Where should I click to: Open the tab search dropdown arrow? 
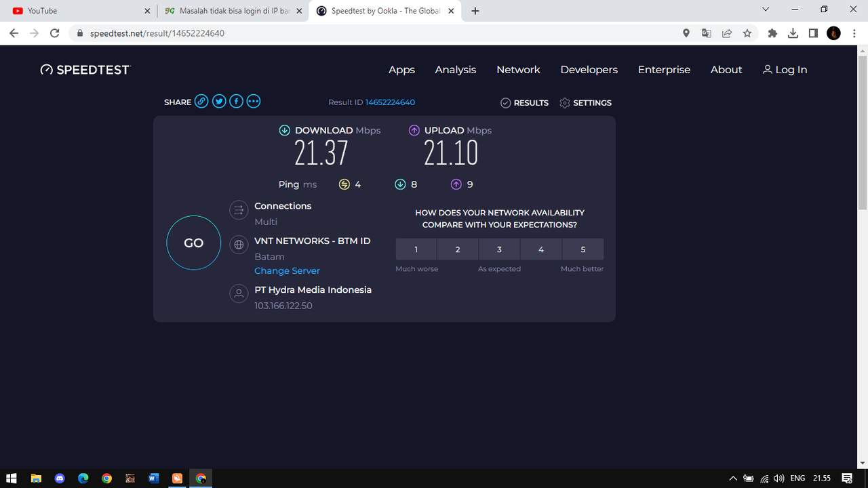pos(766,9)
